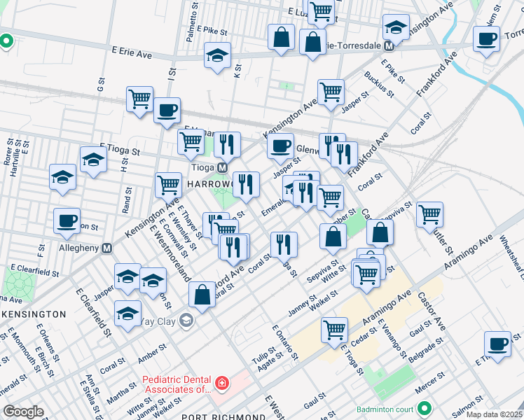
Task: Click the shopping cart marker near Butler St
Action: pos(429,216)
